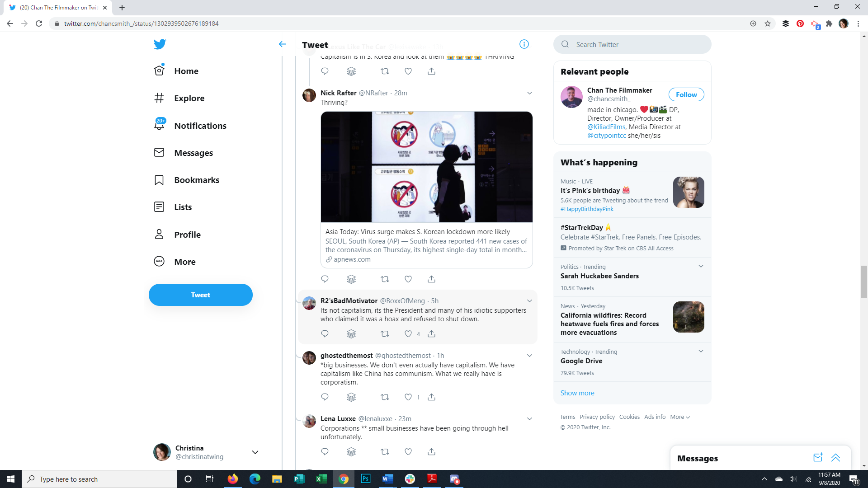Click Show more under What's happening

point(577,393)
